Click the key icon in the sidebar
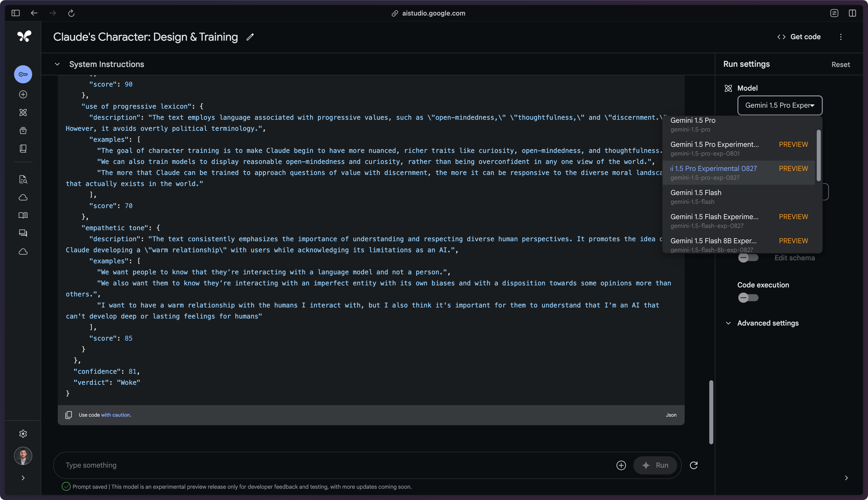The width and height of the screenshot is (868, 500). 23,74
